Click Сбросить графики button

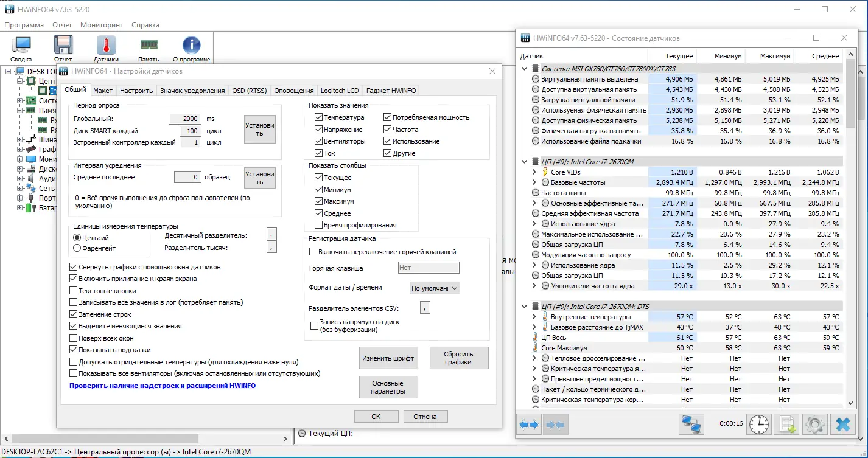[x=459, y=358]
